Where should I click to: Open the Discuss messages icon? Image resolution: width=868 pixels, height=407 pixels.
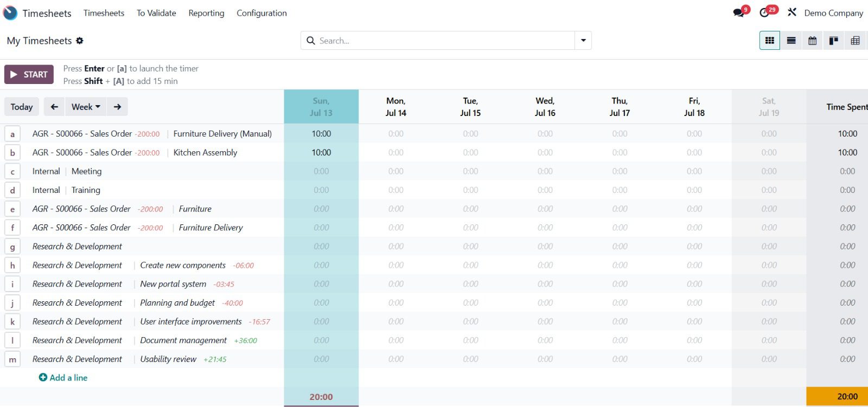738,12
